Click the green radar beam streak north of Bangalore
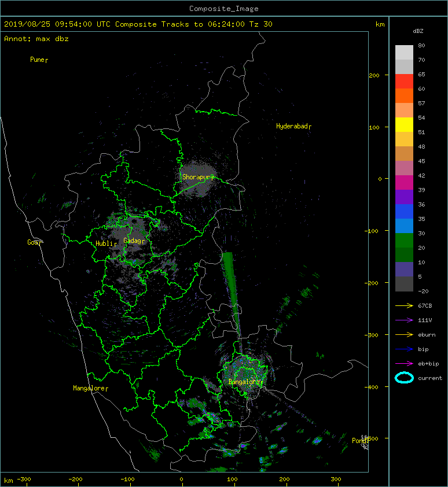Screen dimensions: 448x487 click(x=232, y=292)
